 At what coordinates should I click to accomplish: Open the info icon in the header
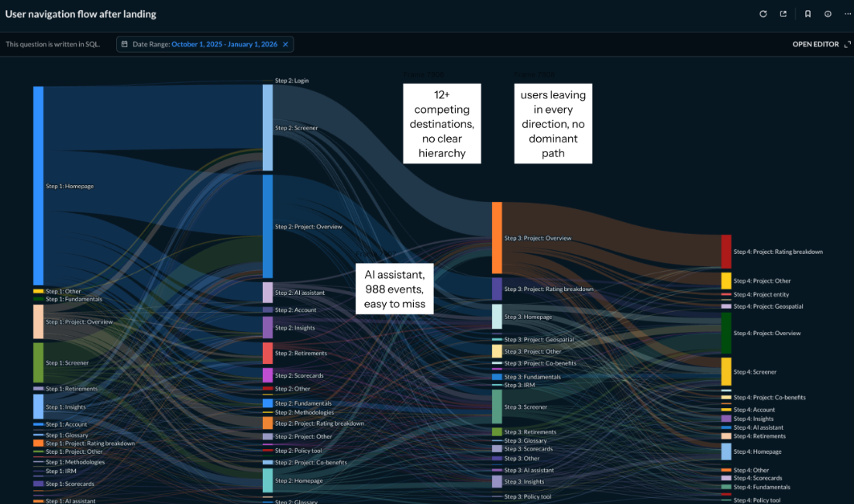pos(828,14)
